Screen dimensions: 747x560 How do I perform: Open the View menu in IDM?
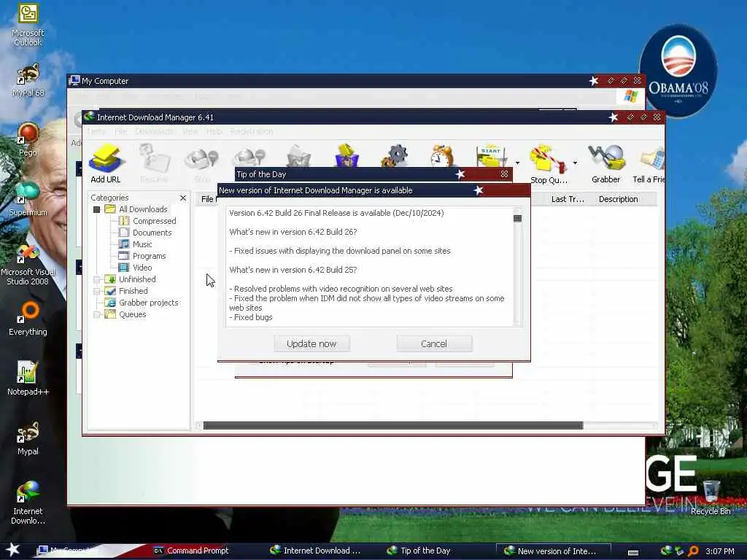click(x=190, y=131)
